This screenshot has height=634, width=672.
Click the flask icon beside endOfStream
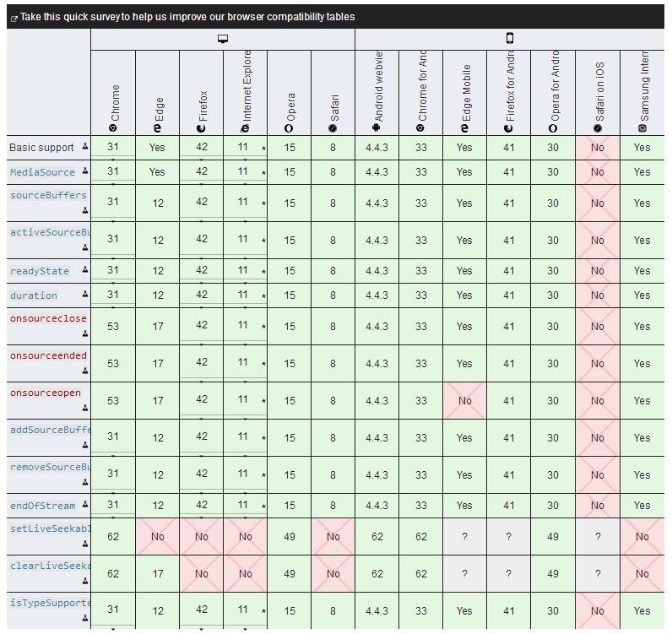pyautogui.click(x=85, y=504)
